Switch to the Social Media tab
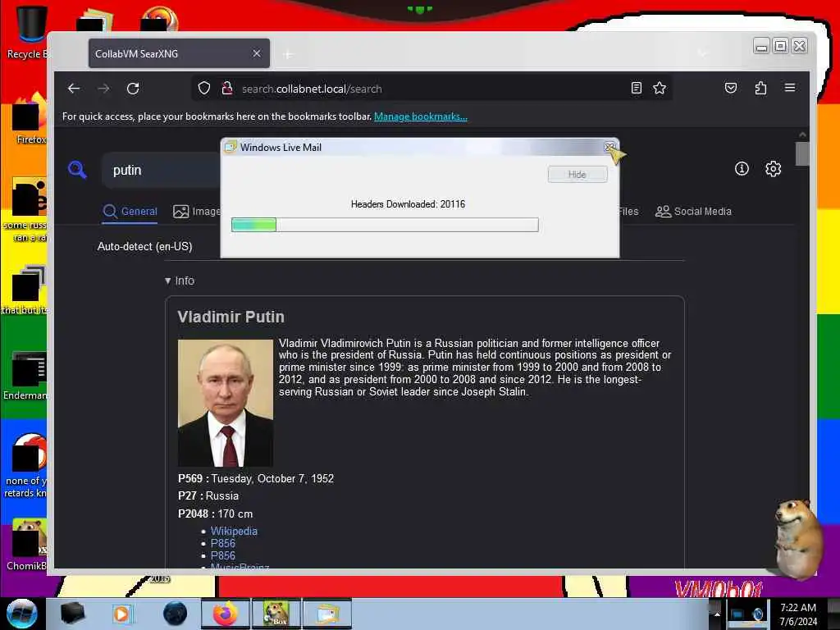 pyautogui.click(x=693, y=211)
